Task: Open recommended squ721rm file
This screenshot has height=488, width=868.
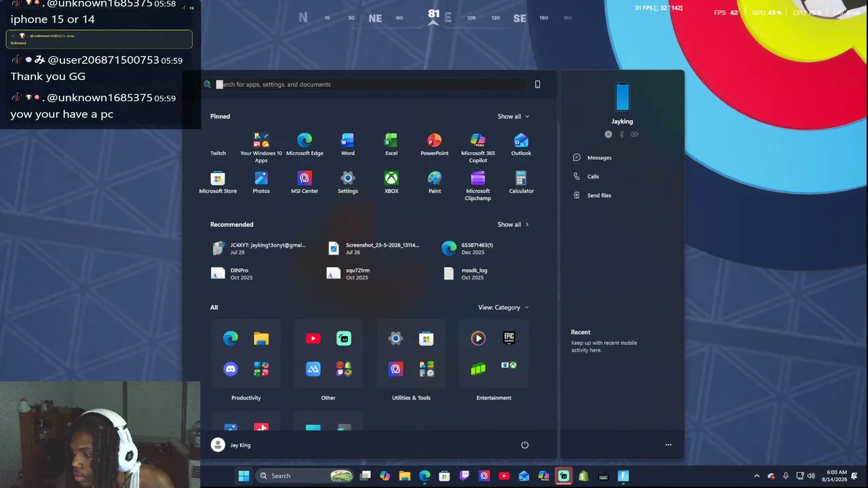Action: pos(349,274)
